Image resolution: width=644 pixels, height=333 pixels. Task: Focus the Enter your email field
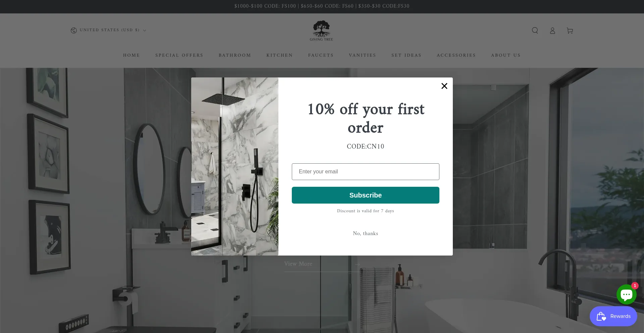(x=366, y=172)
